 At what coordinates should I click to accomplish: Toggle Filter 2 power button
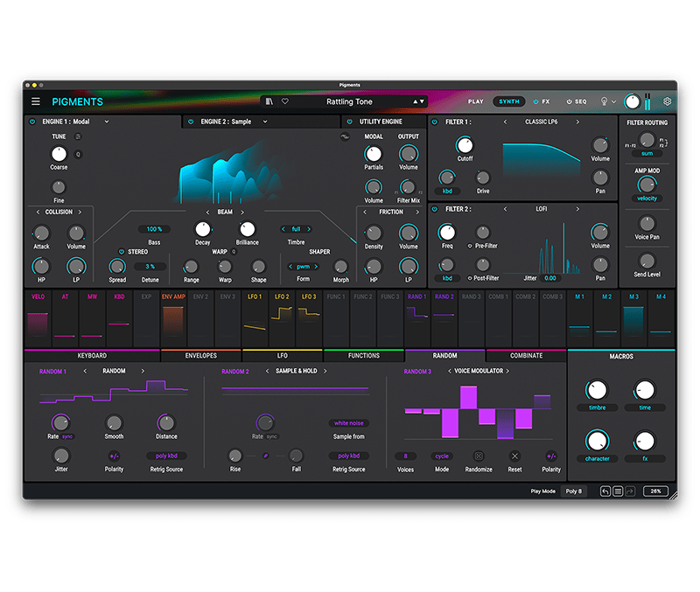pyautogui.click(x=435, y=209)
